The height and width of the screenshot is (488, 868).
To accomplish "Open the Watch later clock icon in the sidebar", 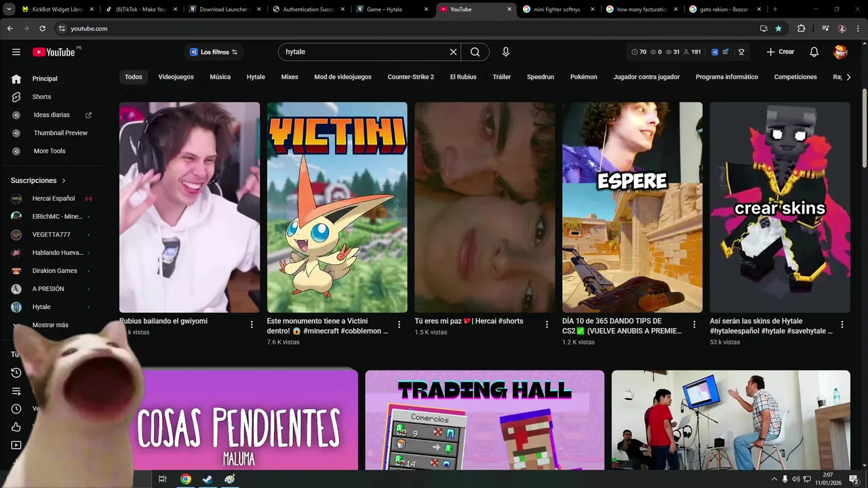I will point(16,409).
